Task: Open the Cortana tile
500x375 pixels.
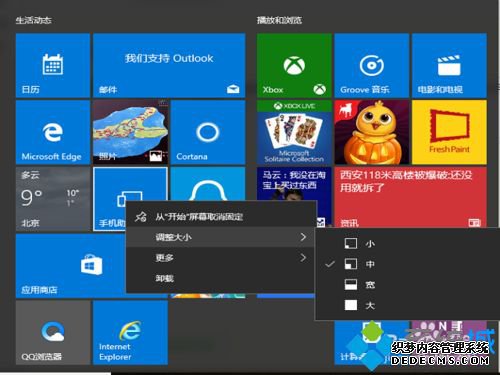Action: [208, 132]
